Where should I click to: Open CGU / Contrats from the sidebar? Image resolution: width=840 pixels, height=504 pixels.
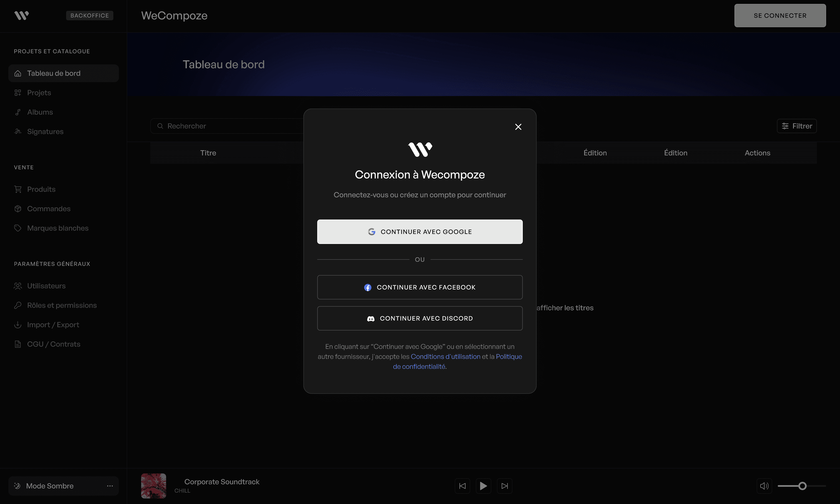54,344
